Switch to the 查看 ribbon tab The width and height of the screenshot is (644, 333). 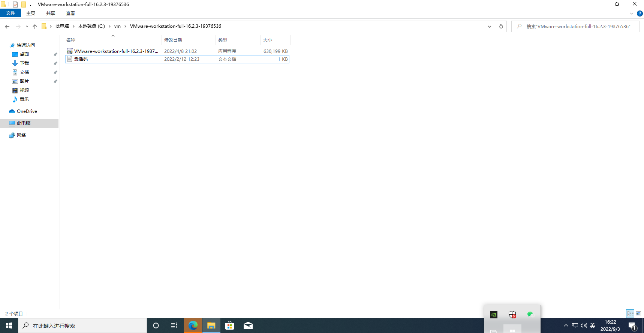(x=70, y=13)
